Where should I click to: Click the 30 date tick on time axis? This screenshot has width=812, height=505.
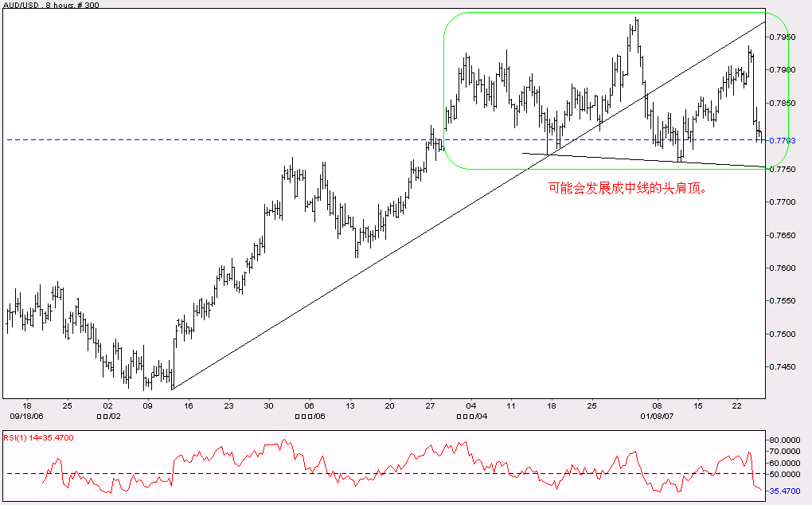[x=269, y=405]
